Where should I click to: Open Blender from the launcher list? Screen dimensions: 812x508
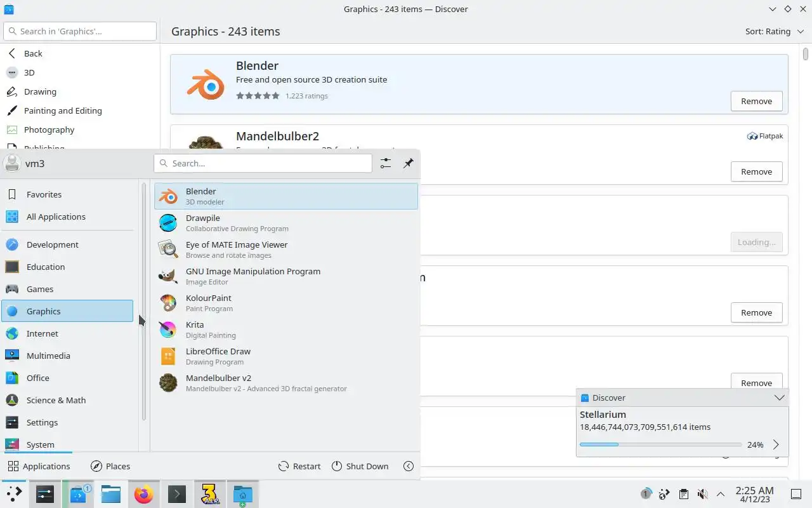click(x=286, y=196)
